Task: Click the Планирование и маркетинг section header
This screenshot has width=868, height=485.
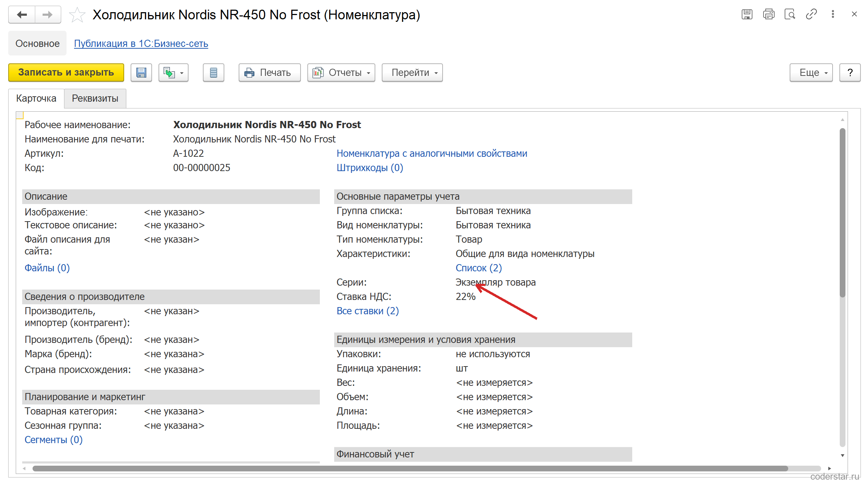Action: [x=171, y=397]
